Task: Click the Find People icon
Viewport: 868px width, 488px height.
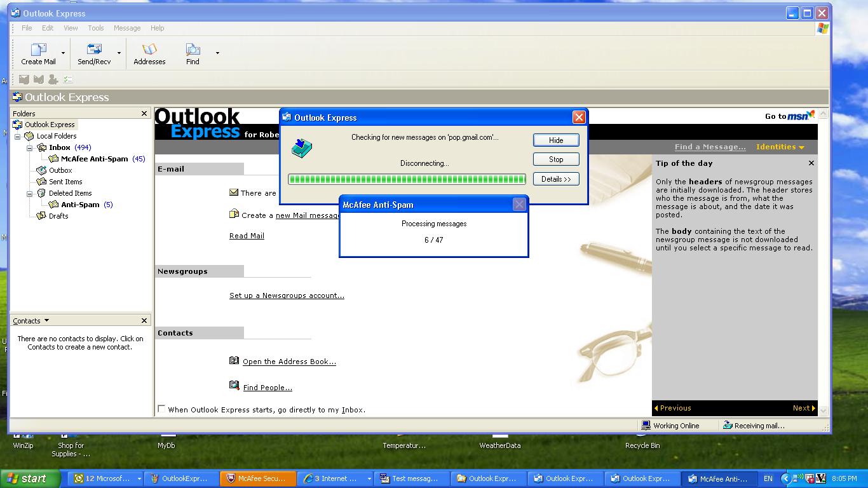Action: pos(234,386)
